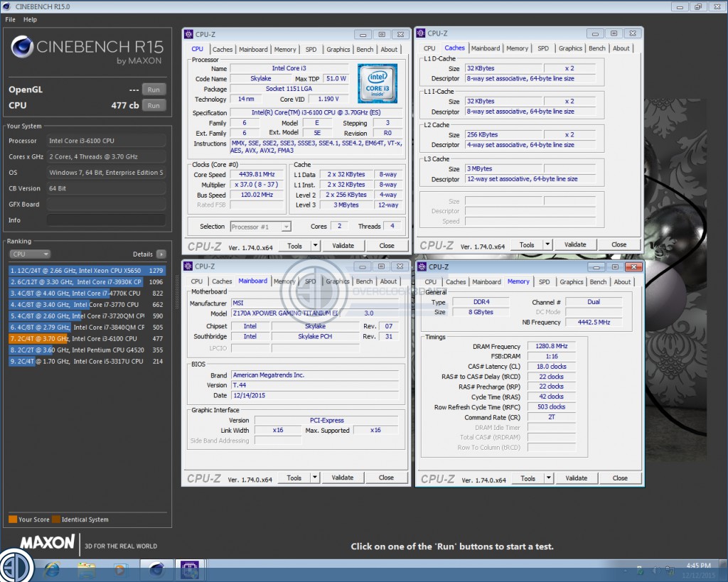This screenshot has width=728, height=582.
Task: Click the Multiplier value x 37.0 (8 - 37)
Action: coord(257,185)
